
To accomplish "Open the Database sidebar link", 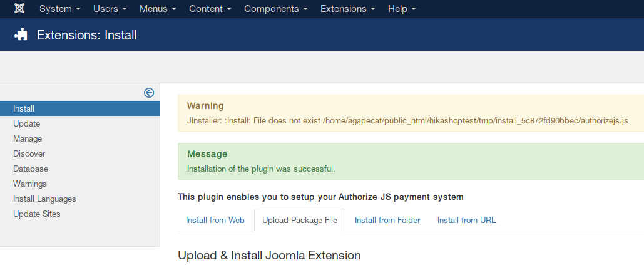I will [x=31, y=169].
